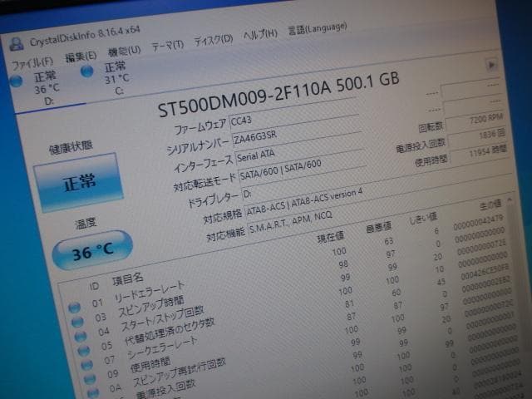
Task: Click the 生の値 column header
Action: [490, 204]
